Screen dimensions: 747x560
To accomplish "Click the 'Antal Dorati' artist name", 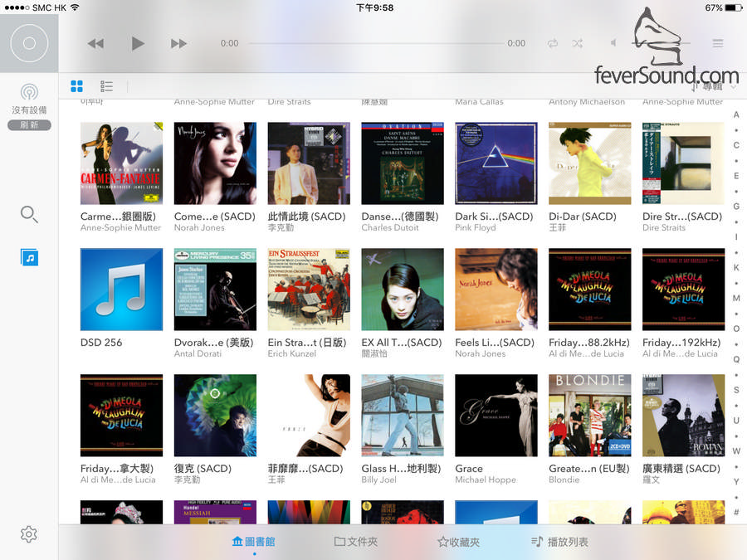I will pos(198,353).
